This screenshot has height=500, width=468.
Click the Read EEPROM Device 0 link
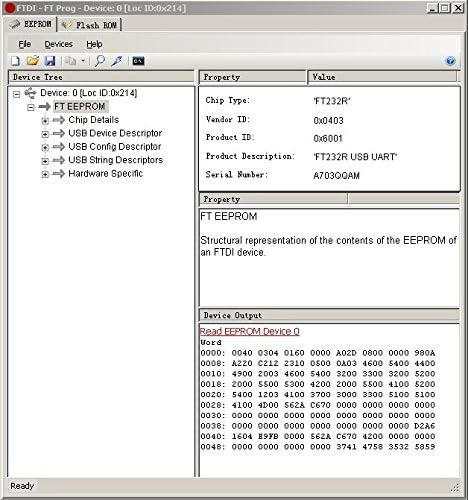pyautogui.click(x=249, y=331)
